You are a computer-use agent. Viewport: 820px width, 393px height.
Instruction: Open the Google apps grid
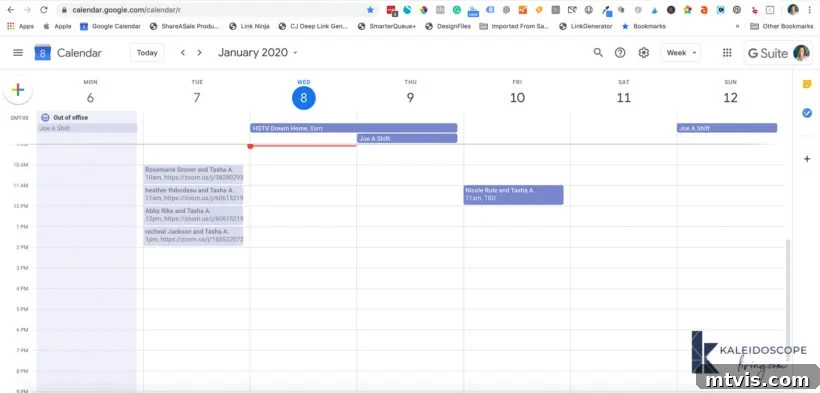coord(727,52)
